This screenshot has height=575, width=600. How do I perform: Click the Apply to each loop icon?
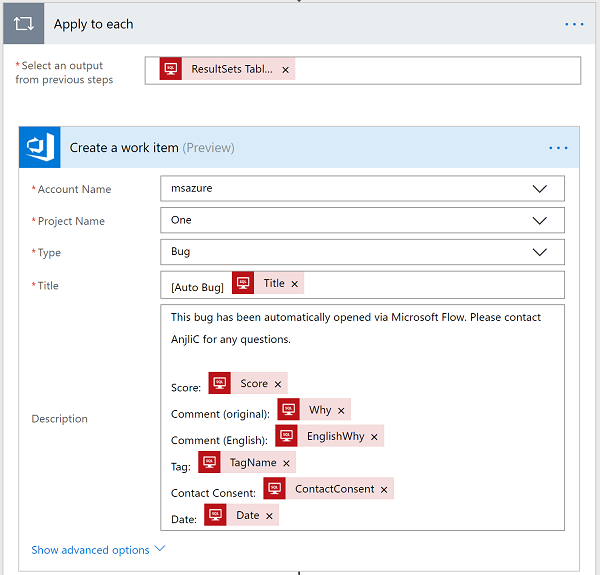point(23,24)
